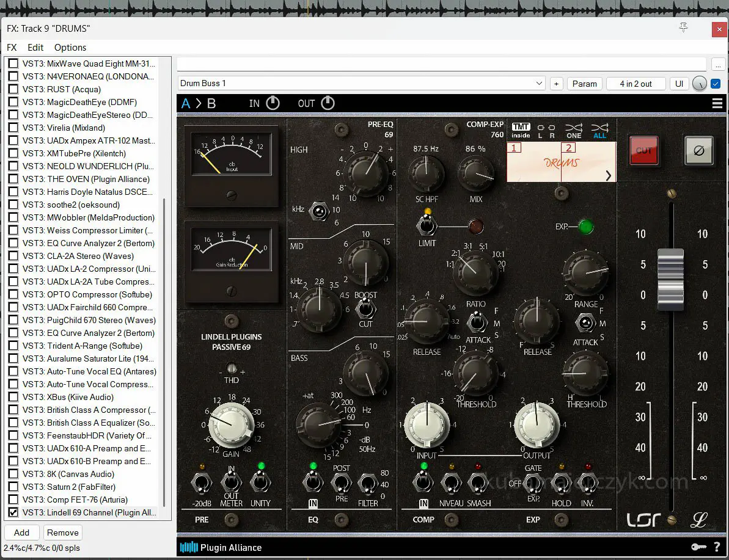Image resolution: width=729 pixels, height=560 pixels.
Task: Click the Remove button
Action: (x=62, y=533)
